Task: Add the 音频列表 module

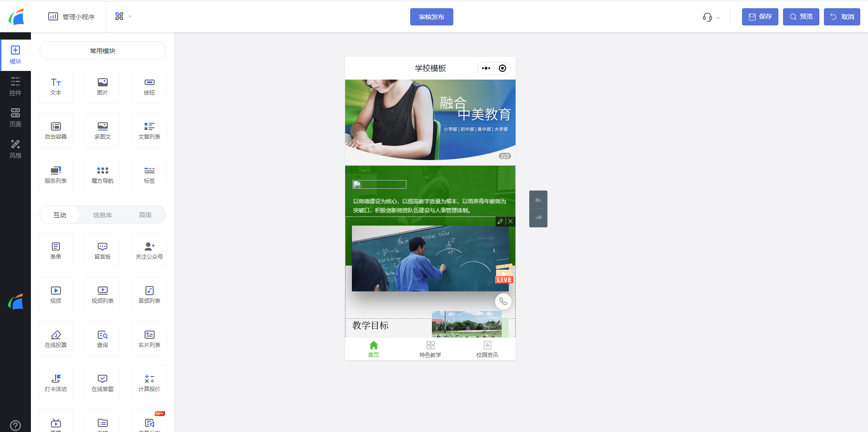Action: point(150,295)
